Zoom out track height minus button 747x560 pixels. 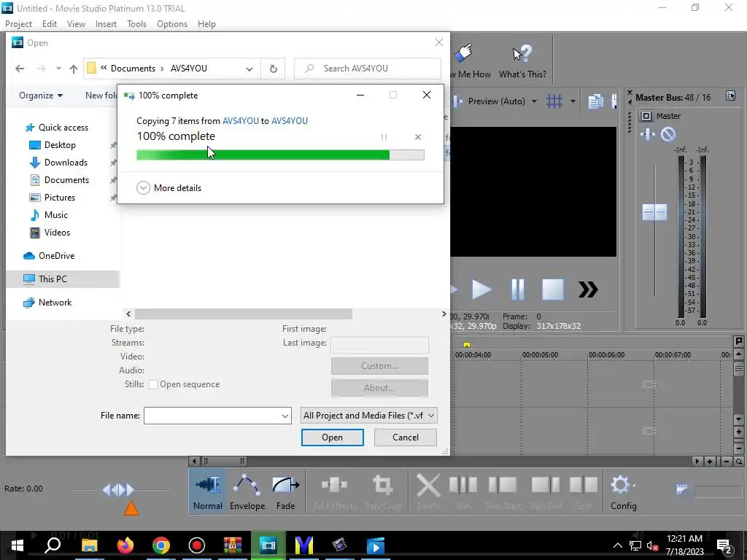click(738, 448)
